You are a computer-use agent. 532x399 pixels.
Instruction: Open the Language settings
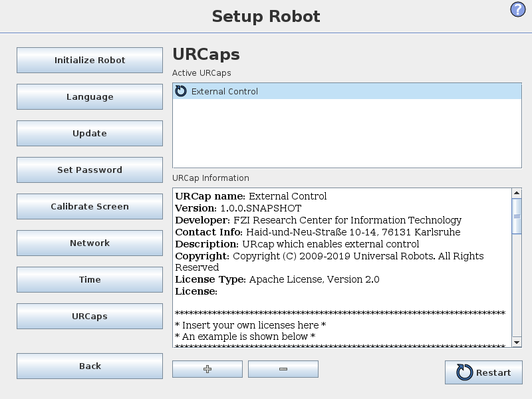89,96
